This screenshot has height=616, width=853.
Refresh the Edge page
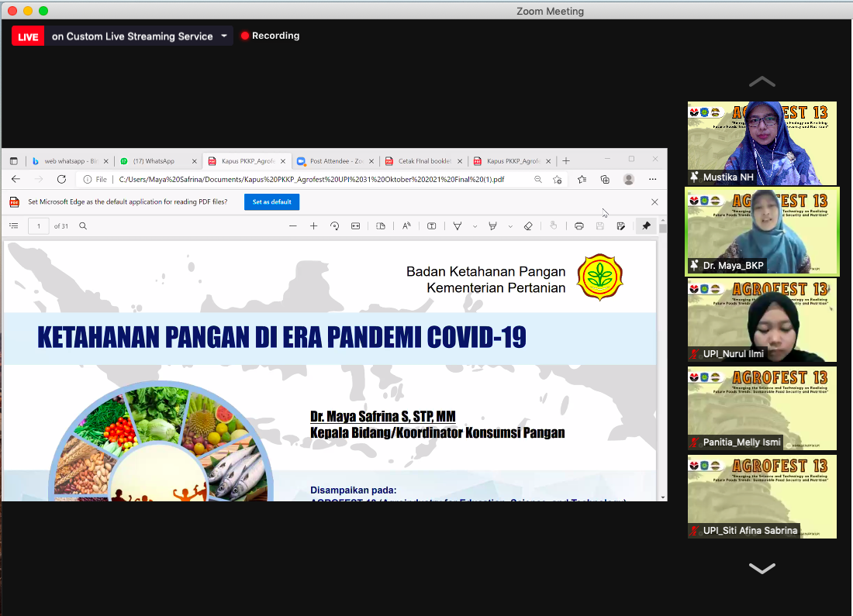tap(61, 180)
